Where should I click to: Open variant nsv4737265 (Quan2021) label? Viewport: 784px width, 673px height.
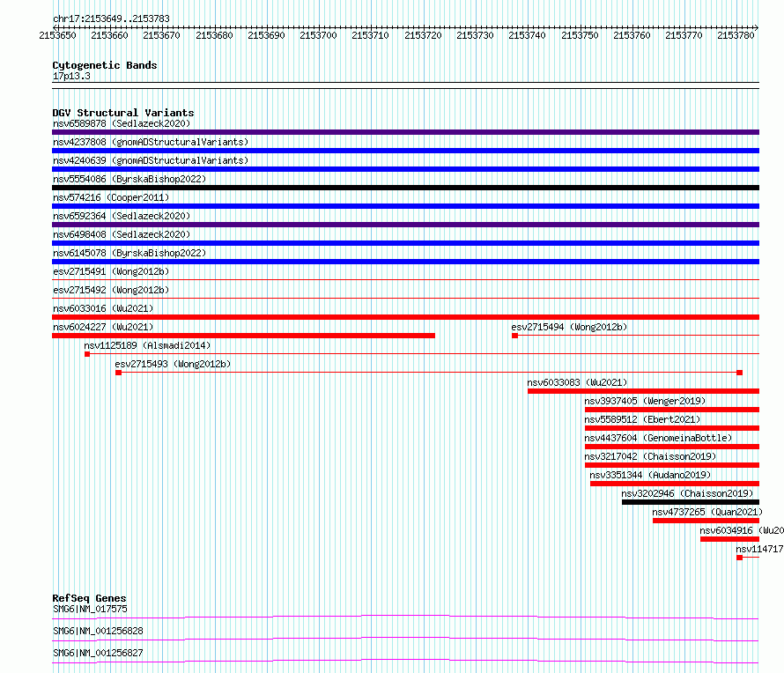(707, 512)
